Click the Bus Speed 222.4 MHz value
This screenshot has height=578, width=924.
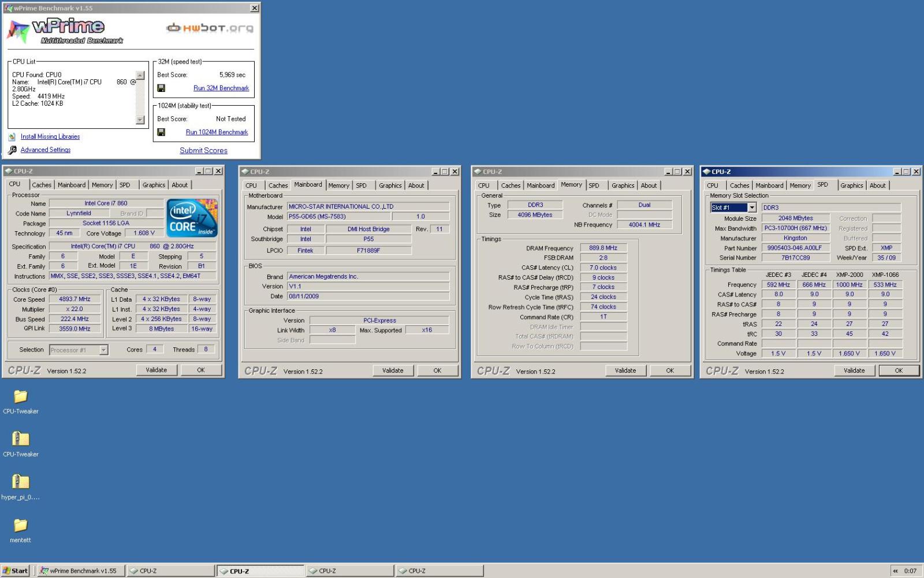pos(75,319)
